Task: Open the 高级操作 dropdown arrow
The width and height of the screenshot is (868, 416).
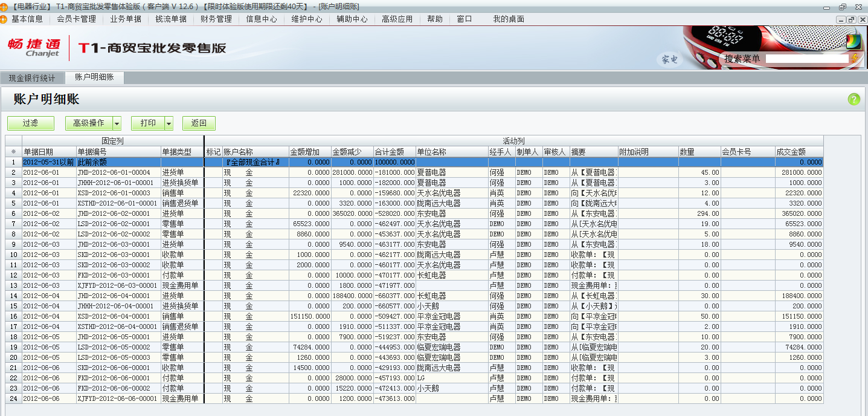Action: click(x=117, y=123)
